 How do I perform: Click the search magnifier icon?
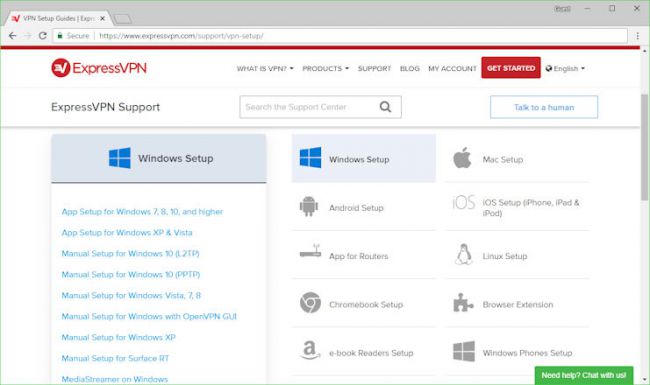pos(385,107)
